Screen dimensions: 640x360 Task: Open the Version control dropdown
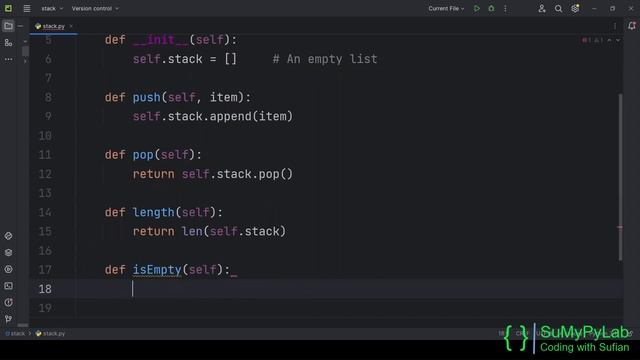tap(95, 9)
